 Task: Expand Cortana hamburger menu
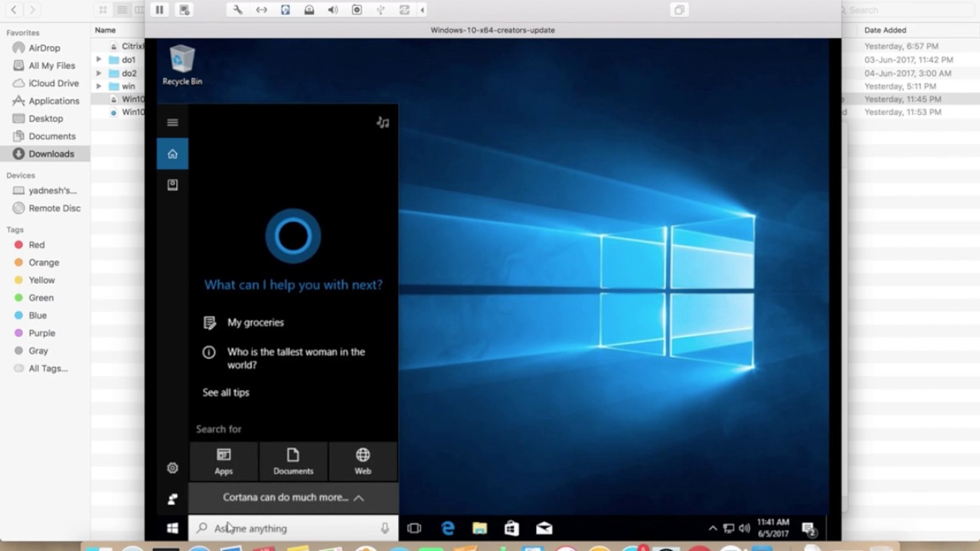tap(172, 122)
